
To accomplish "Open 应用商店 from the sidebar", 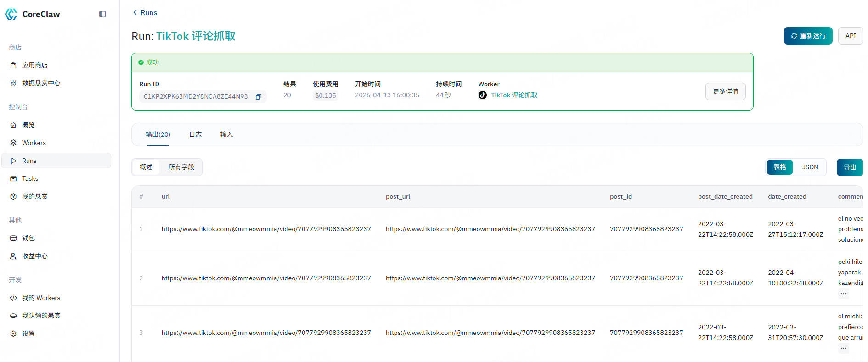I will click(34, 65).
